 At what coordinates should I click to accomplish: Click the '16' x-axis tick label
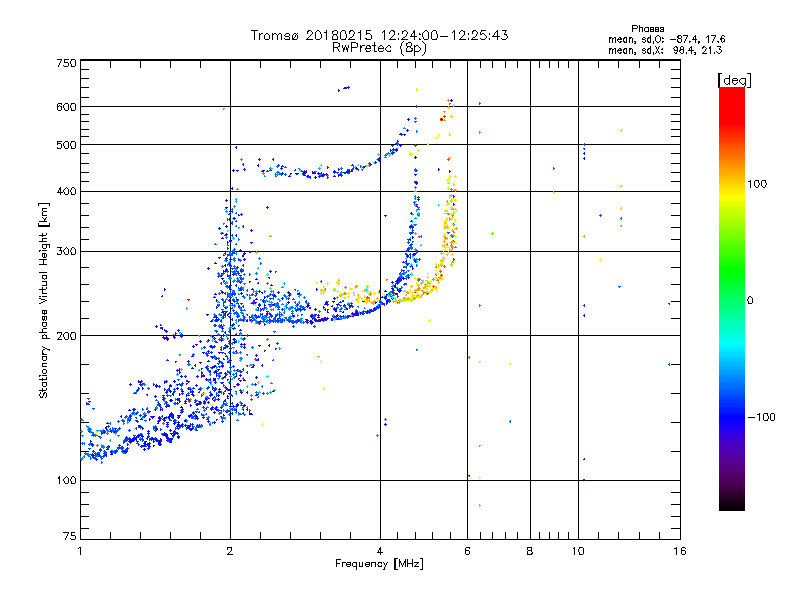pyautogui.click(x=680, y=551)
